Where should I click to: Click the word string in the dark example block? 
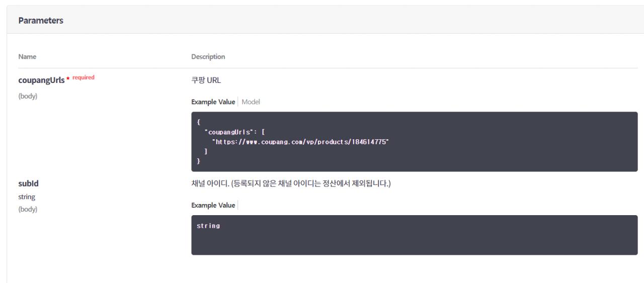point(208,226)
